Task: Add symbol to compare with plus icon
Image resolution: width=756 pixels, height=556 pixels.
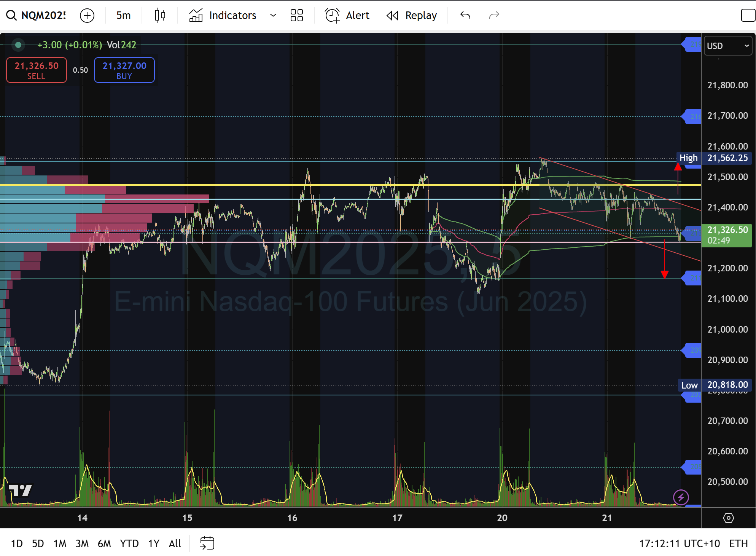Action: [x=87, y=16]
